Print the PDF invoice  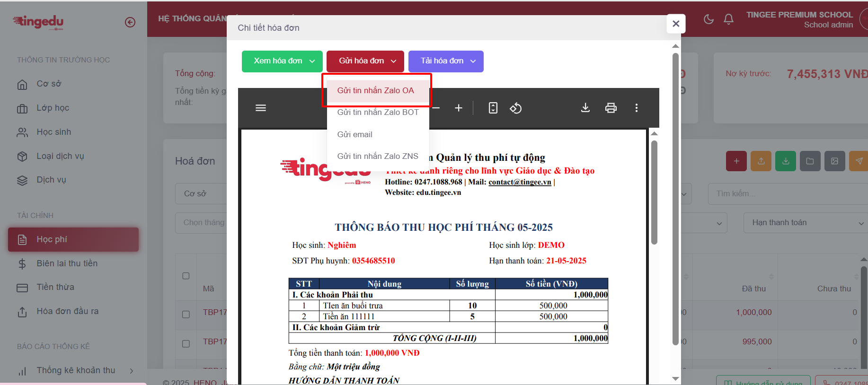[x=611, y=108]
